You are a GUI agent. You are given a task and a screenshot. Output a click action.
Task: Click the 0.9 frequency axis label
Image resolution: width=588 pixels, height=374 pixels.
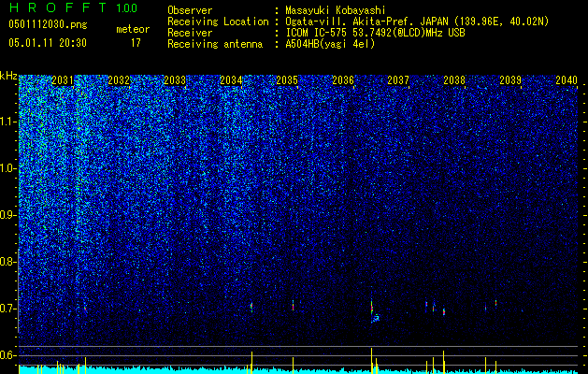tap(7, 215)
